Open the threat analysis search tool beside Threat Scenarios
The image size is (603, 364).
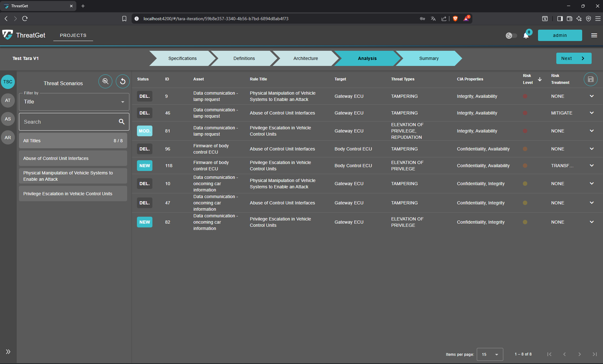point(105,81)
